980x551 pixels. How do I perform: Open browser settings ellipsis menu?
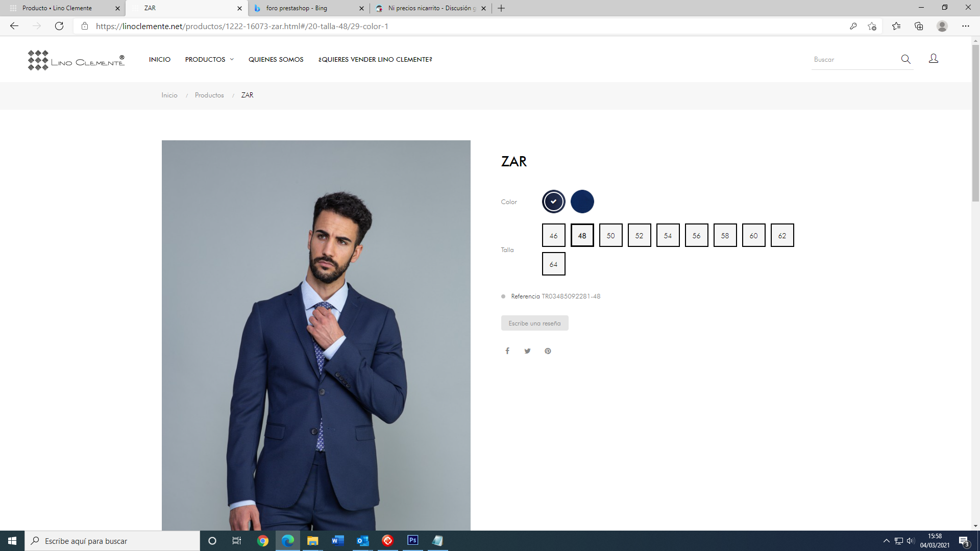pos(965,26)
